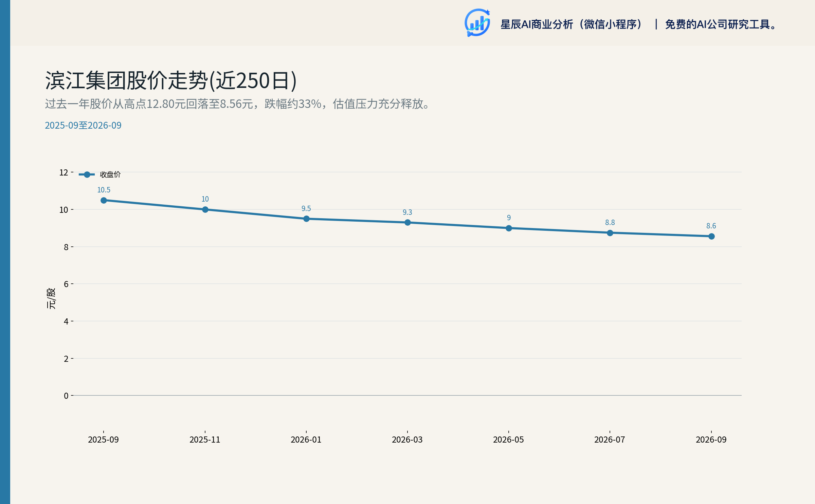Click the x-axis label 2026-05
Screen dimensions: 815x504
(508, 440)
